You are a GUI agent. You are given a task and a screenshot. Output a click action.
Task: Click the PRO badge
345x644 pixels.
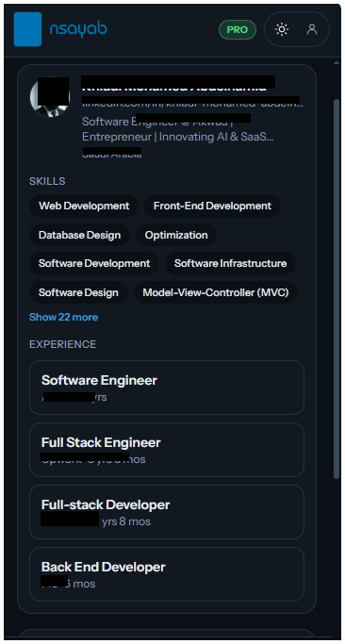click(x=238, y=30)
